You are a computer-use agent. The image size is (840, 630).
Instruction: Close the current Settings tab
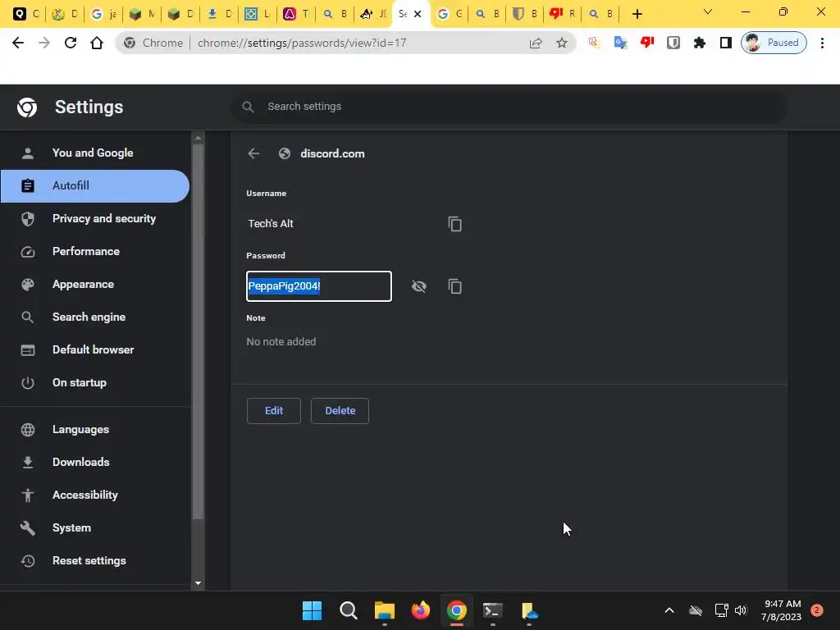(418, 15)
